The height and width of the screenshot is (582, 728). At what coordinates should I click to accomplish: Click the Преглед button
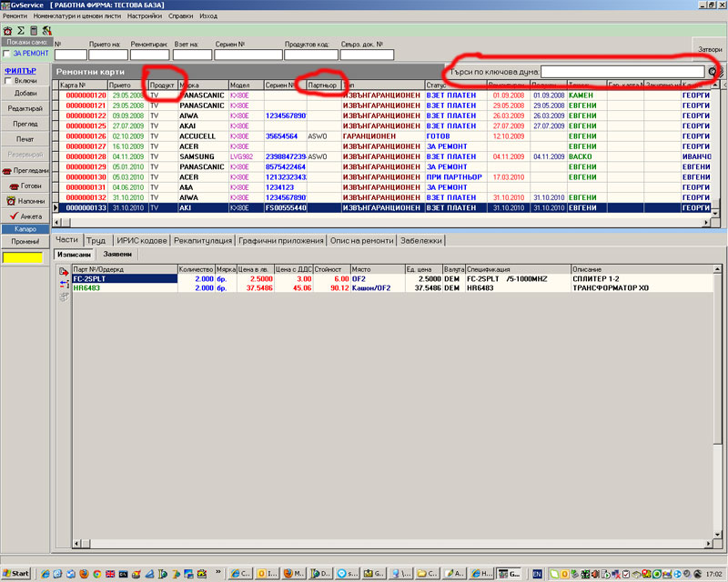(25, 124)
